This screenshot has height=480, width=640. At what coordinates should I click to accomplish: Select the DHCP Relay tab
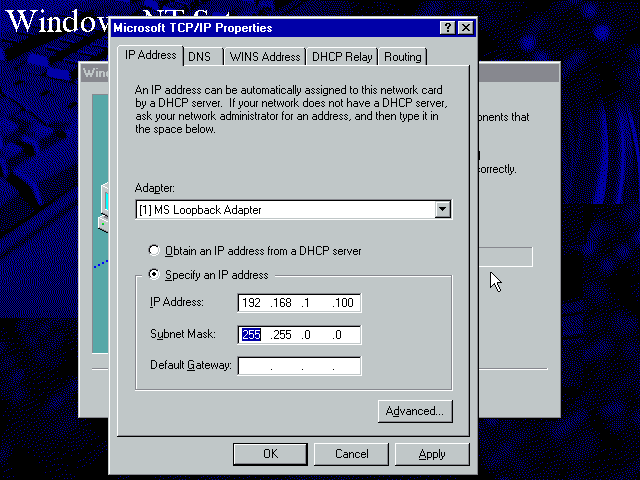point(342,57)
